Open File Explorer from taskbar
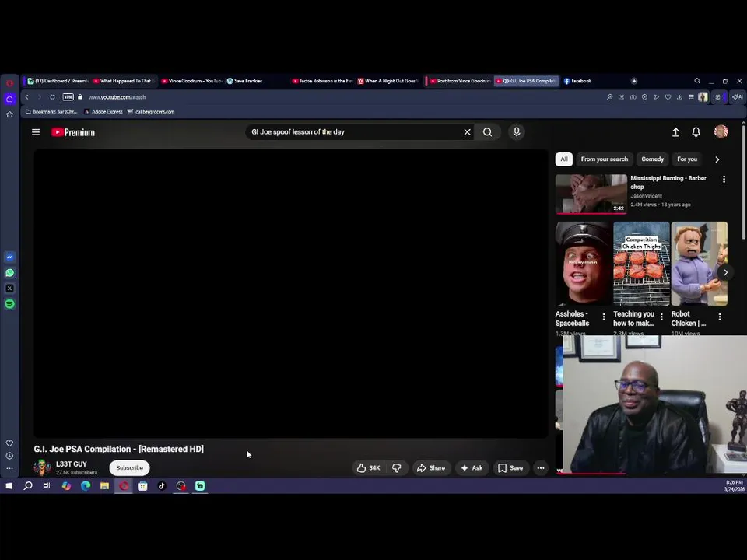The width and height of the screenshot is (747, 560). click(x=104, y=485)
